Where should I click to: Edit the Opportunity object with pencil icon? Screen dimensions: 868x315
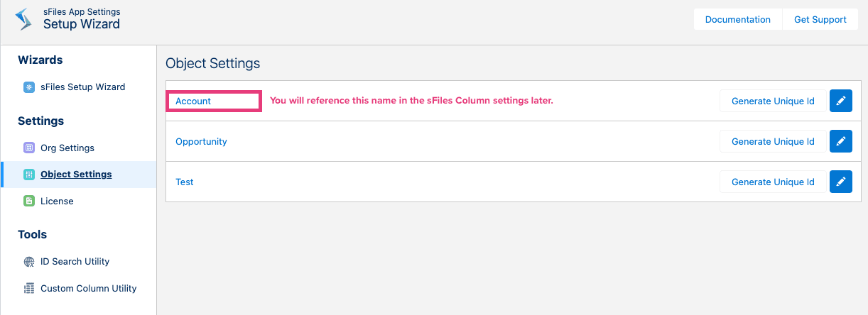pyautogui.click(x=840, y=141)
